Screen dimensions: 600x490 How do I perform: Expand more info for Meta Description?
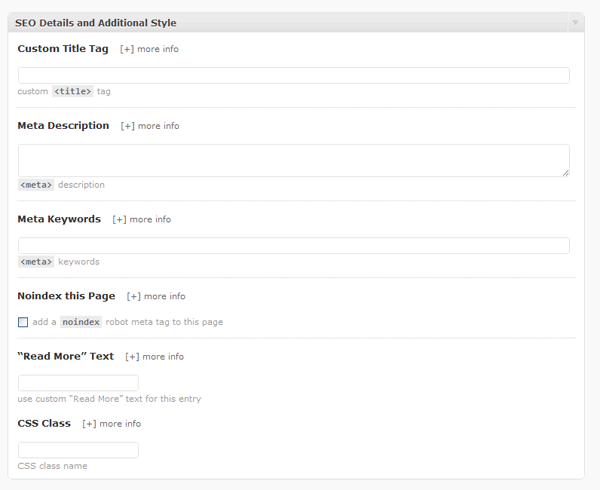(x=150, y=126)
